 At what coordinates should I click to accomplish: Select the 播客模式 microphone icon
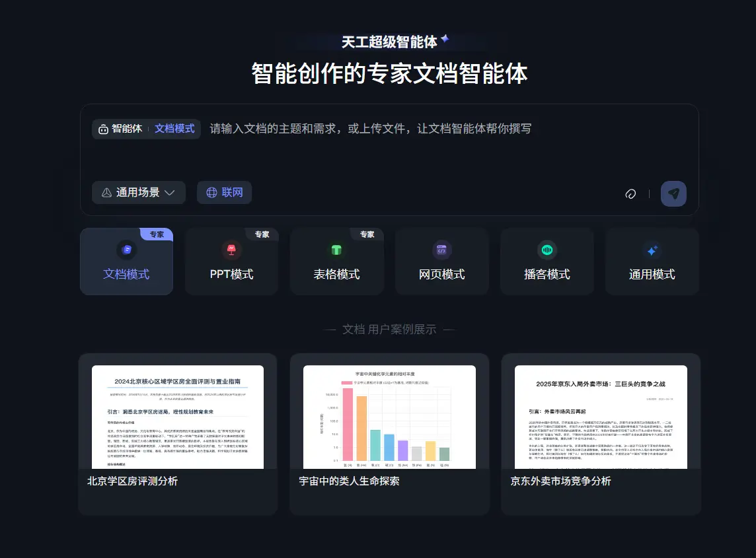coord(547,250)
